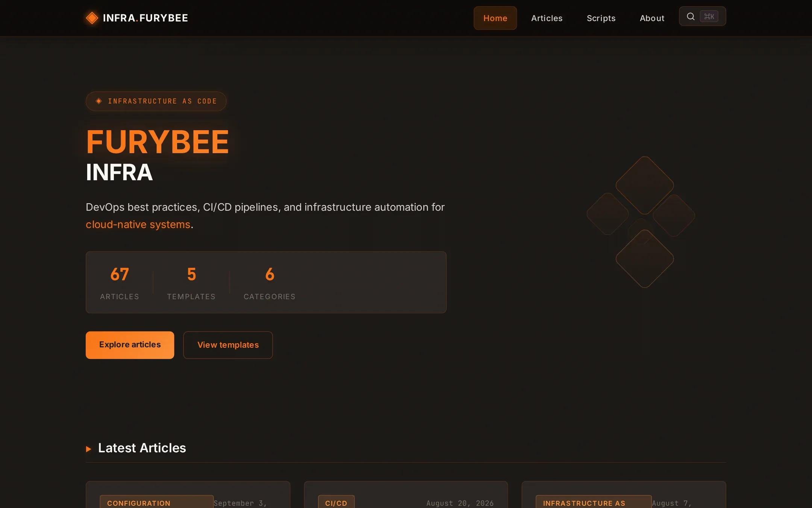Click the ⌘K shortcut badge
812x508 pixels.
tap(709, 16)
